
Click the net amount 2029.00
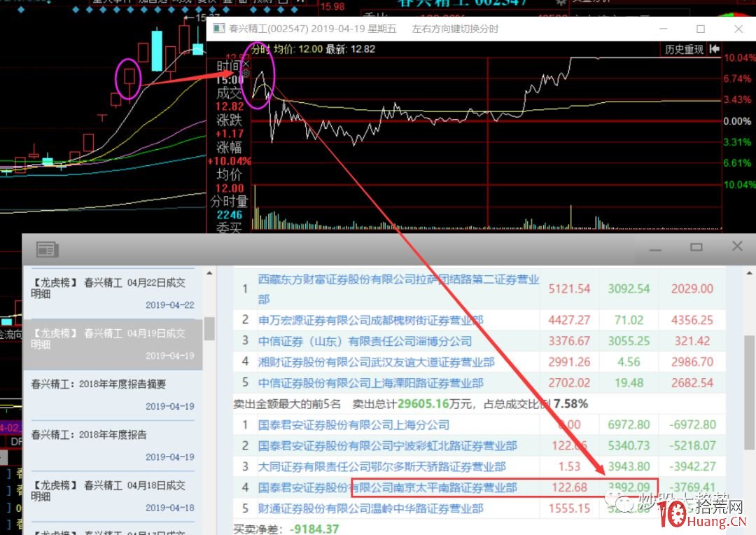click(x=692, y=289)
